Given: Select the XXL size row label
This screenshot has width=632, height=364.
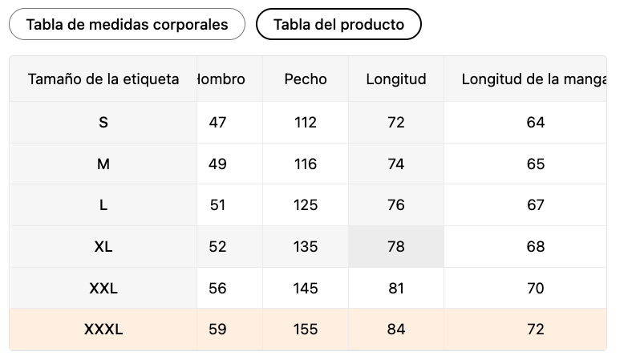Looking at the screenshot, I should pos(103,289).
